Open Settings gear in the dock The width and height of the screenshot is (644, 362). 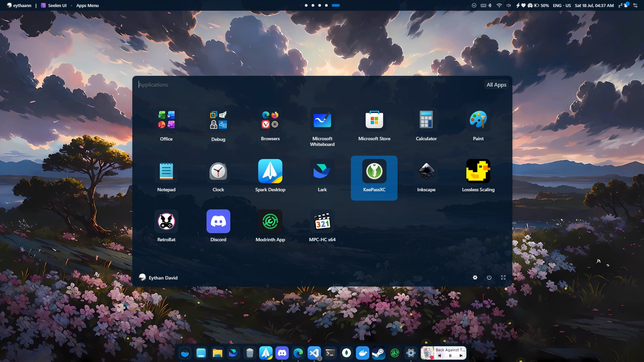pos(411,353)
